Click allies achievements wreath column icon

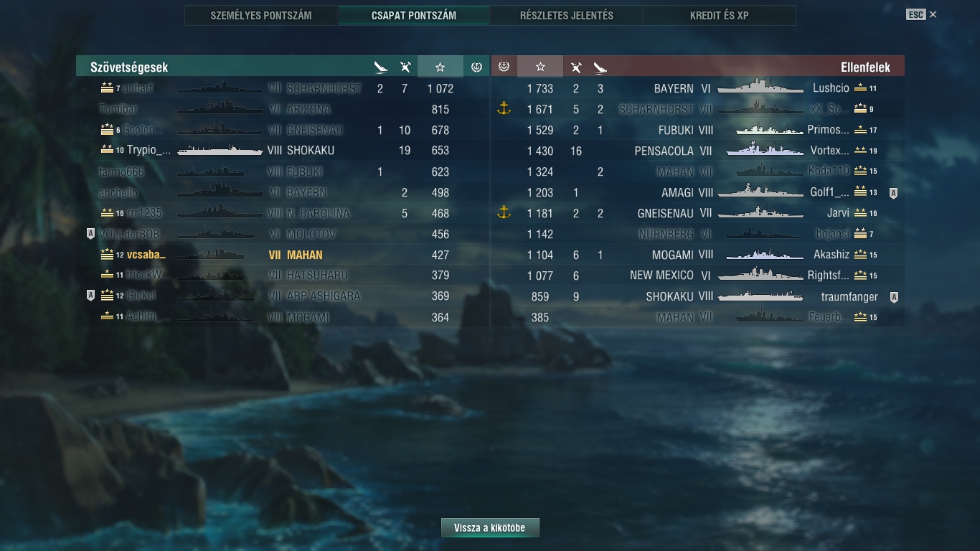(x=476, y=67)
